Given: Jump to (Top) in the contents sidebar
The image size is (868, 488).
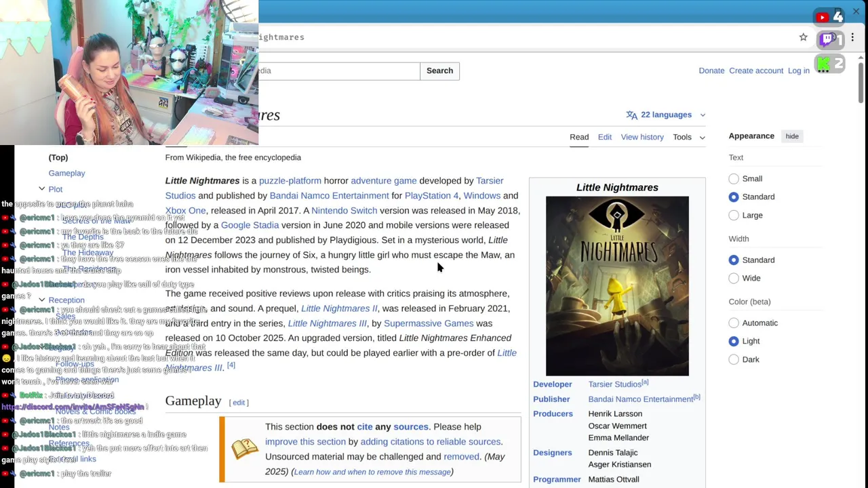Looking at the screenshot, I should pos(58,157).
